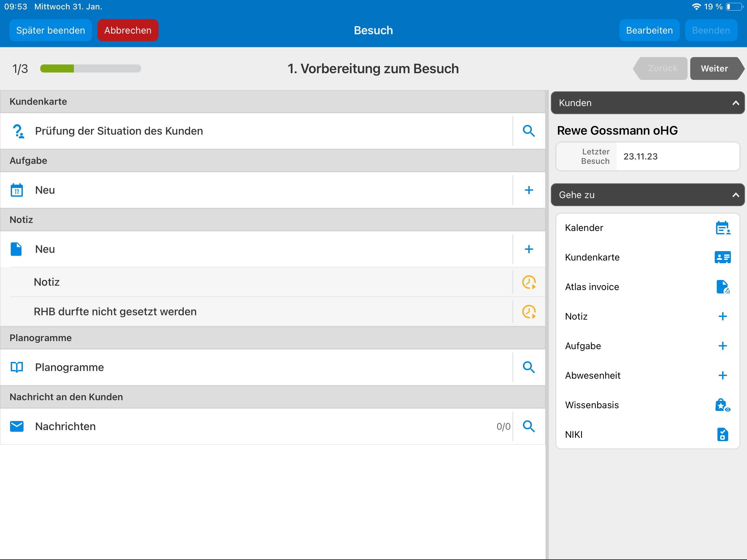
Task: Open Nachrichten search magnifier icon
Action: click(528, 426)
